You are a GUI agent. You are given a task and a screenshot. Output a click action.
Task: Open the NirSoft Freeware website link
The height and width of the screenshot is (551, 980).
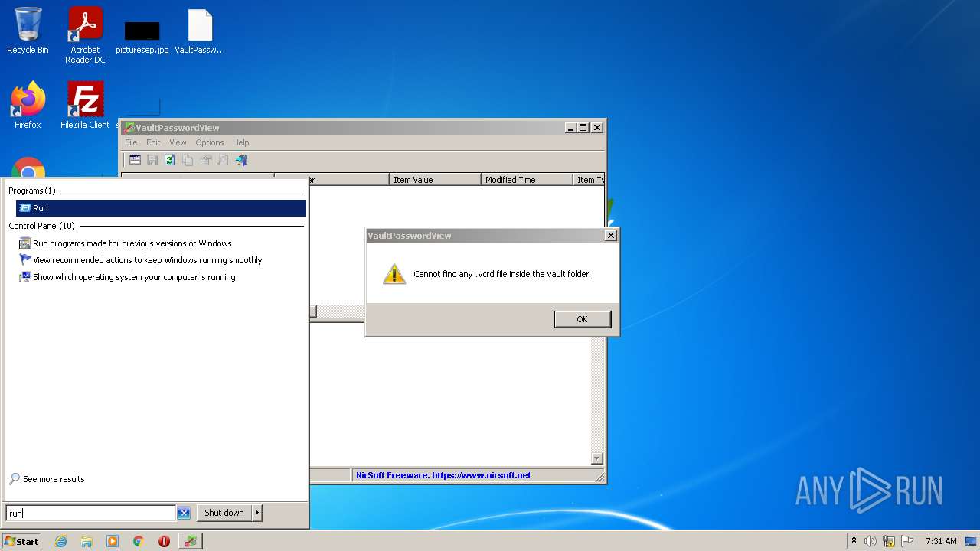[x=443, y=475]
